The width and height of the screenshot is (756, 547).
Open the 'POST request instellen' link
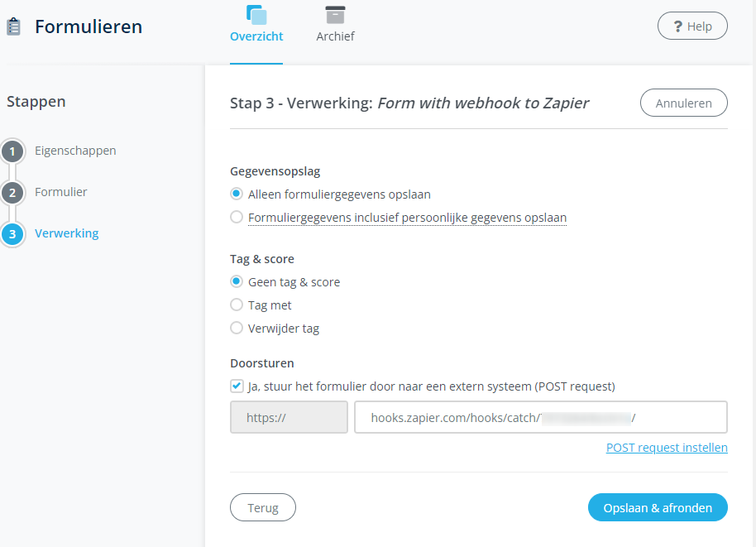point(667,448)
